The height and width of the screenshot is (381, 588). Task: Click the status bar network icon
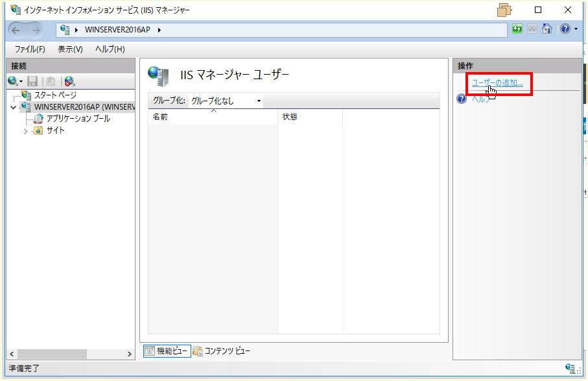point(570,368)
